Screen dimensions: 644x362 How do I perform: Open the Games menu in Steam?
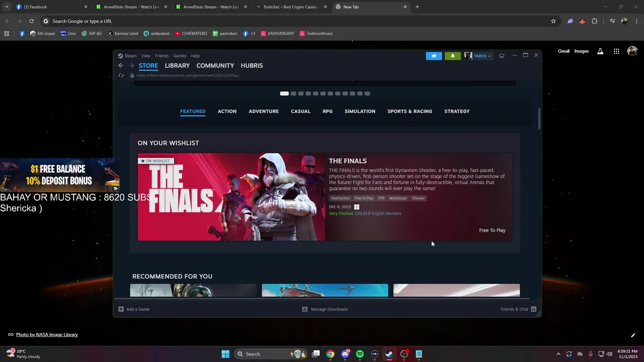pos(180,56)
